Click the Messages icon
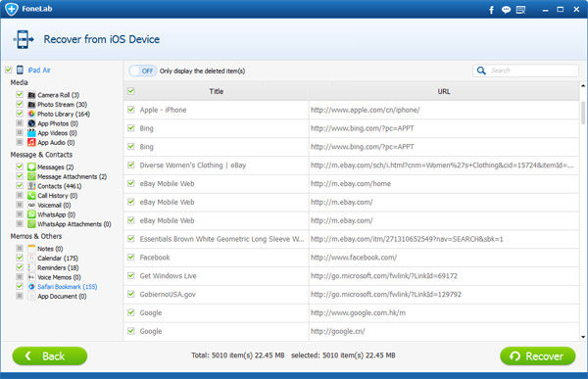This screenshot has width=588, height=379. pyautogui.click(x=31, y=166)
